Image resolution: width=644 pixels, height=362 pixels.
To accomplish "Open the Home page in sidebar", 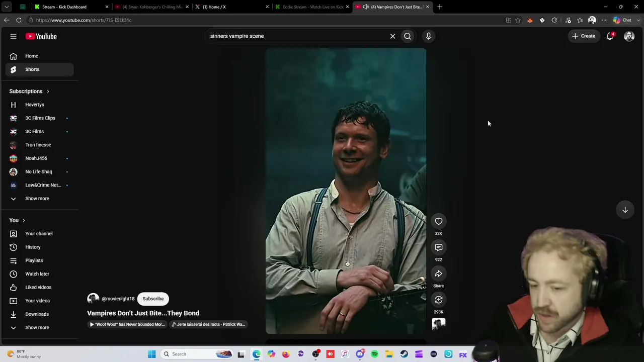I will pyautogui.click(x=39, y=56).
